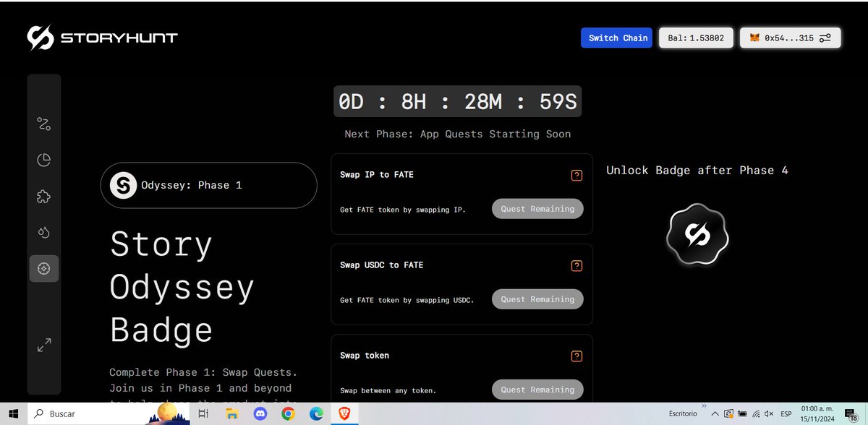Open Microsoft Edge from the taskbar

point(316,414)
